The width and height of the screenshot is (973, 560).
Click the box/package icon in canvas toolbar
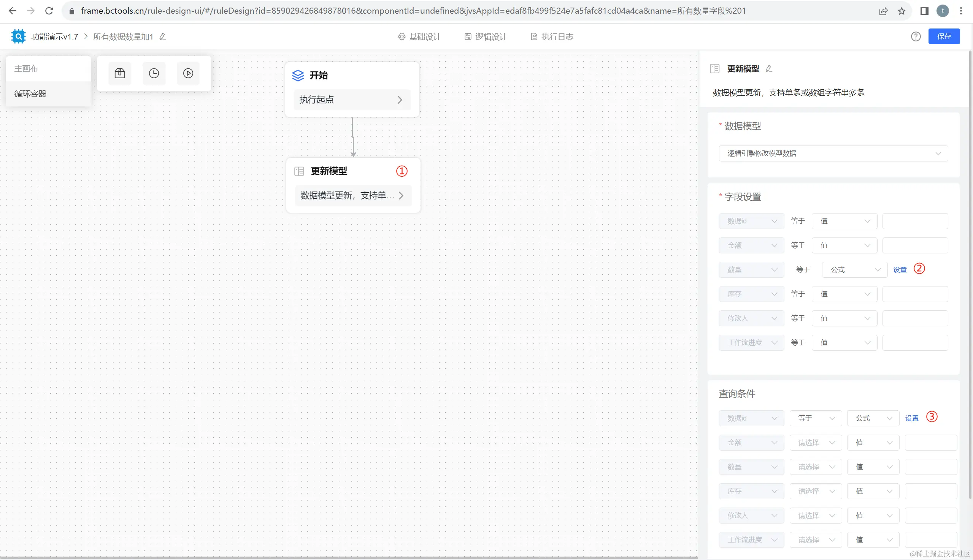pos(120,73)
